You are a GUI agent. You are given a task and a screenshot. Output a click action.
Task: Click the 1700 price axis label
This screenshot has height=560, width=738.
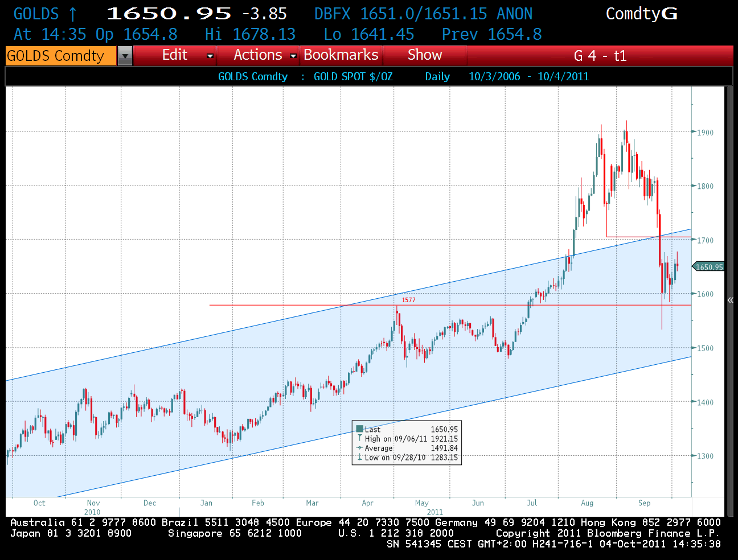pos(706,241)
